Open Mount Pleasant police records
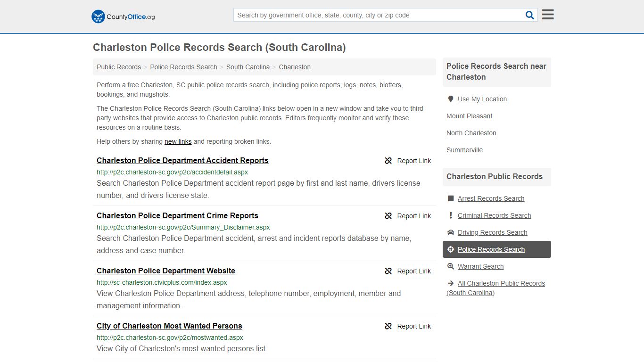Image resolution: width=644 pixels, height=362 pixels. [469, 116]
